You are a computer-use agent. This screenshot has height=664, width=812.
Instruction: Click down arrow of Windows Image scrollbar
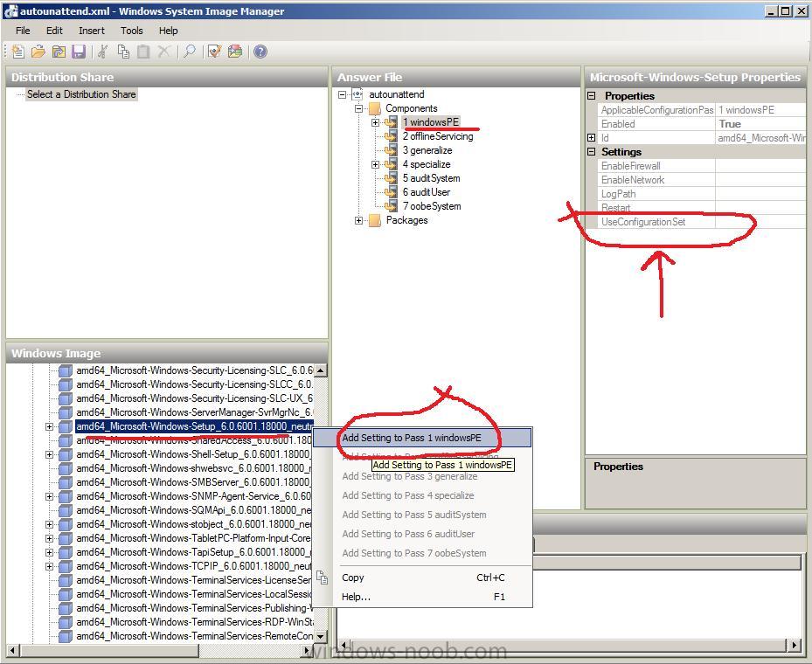tap(321, 636)
